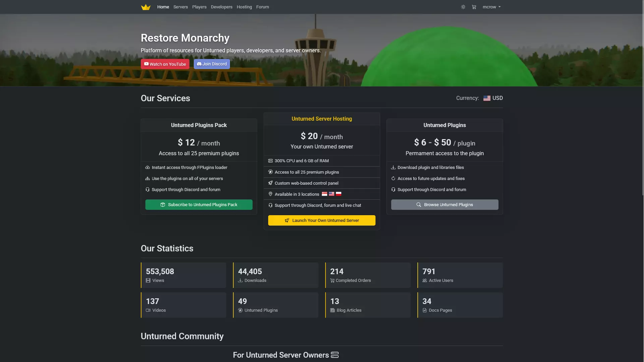This screenshot has width=644, height=362.
Task: Click location pin beside Available in 3 locations
Action: click(x=270, y=194)
